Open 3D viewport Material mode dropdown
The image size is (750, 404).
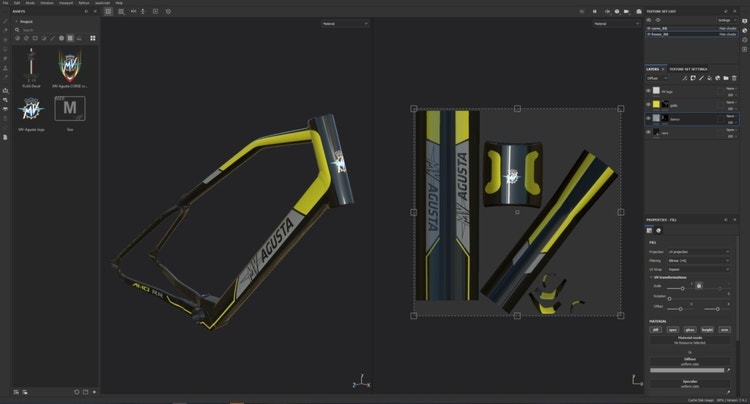[x=345, y=23]
